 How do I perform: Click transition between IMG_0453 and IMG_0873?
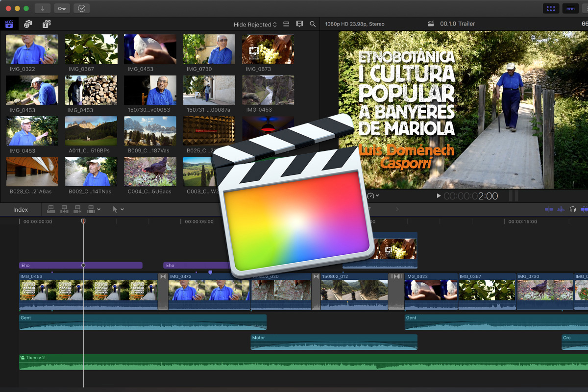click(163, 292)
